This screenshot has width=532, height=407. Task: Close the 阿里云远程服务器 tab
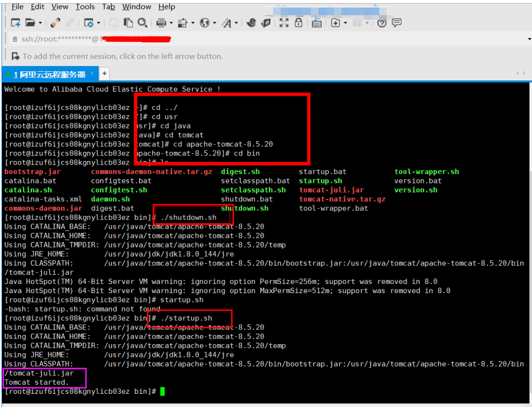pos(92,73)
